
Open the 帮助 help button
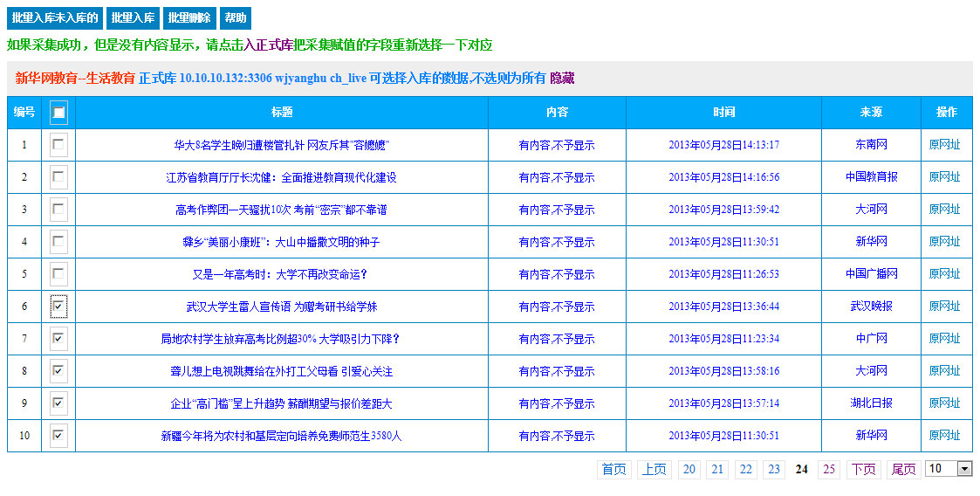click(x=235, y=18)
